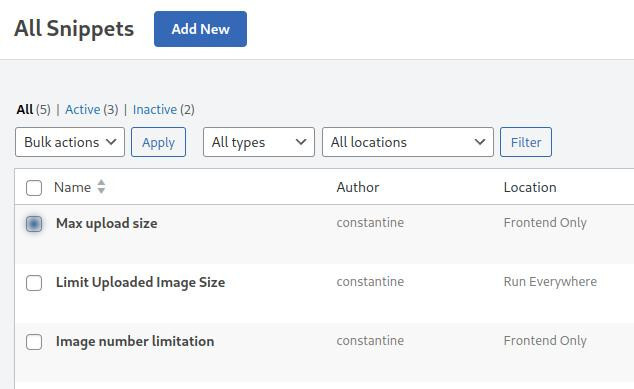The width and height of the screenshot is (634, 389).
Task: Open the Max upload size snippet
Action: (107, 223)
